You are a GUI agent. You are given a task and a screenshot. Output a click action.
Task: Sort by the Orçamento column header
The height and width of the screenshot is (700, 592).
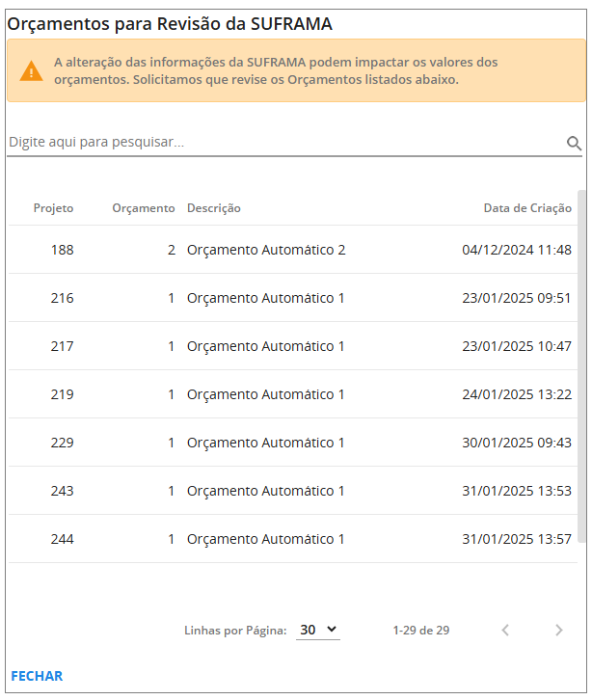point(144,208)
